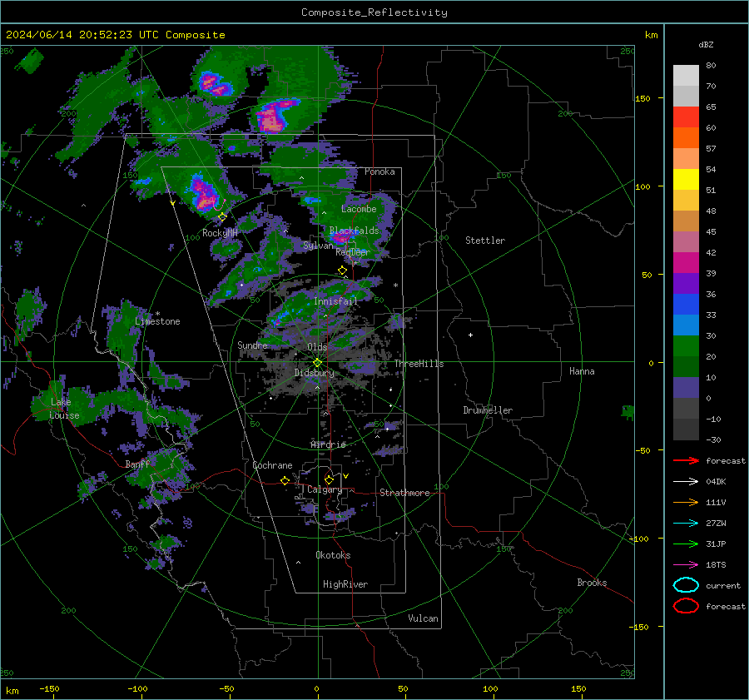Click the Ponoka city label
This screenshot has width=749, height=700.
pos(379,171)
